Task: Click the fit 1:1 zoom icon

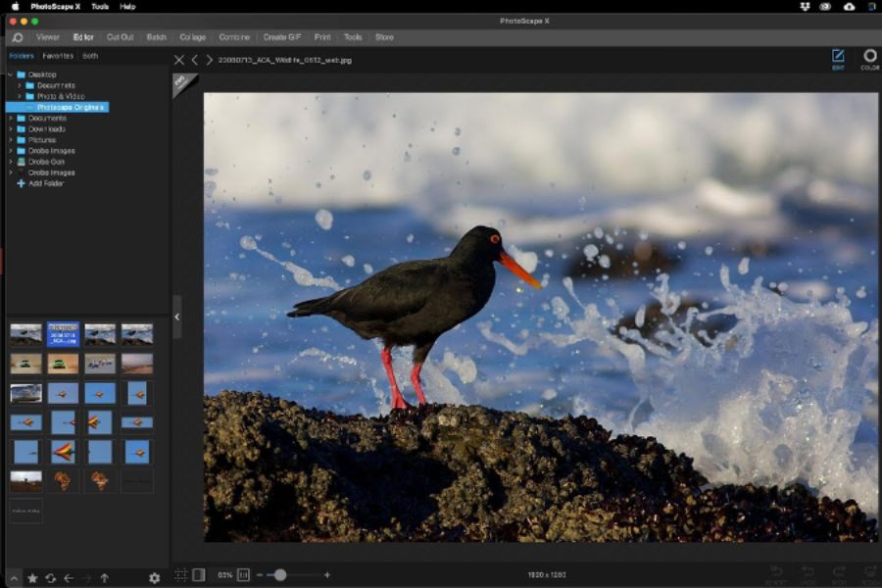Action: click(243, 575)
